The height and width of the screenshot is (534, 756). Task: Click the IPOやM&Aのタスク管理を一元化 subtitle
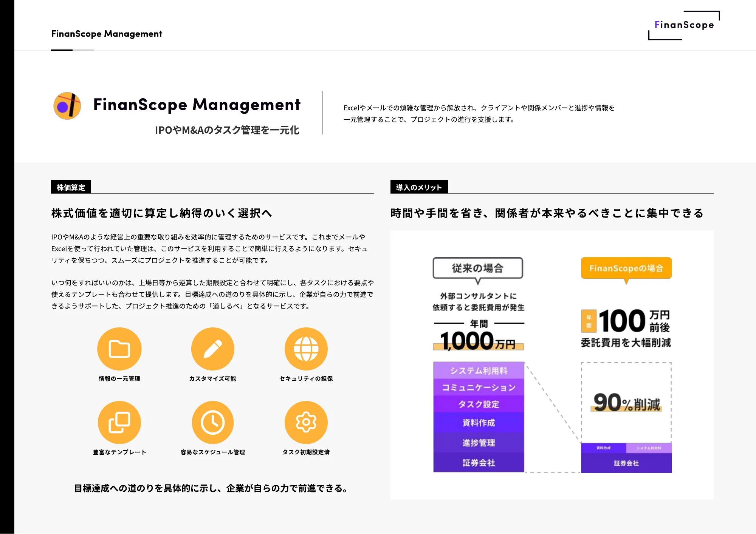tap(227, 130)
